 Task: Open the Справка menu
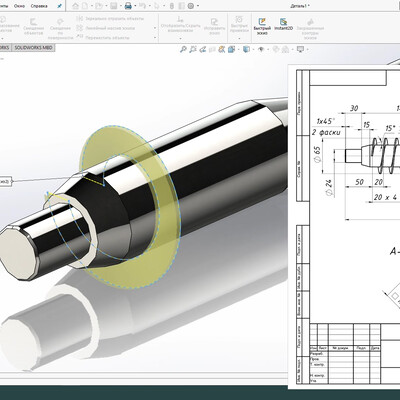(x=39, y=6)
